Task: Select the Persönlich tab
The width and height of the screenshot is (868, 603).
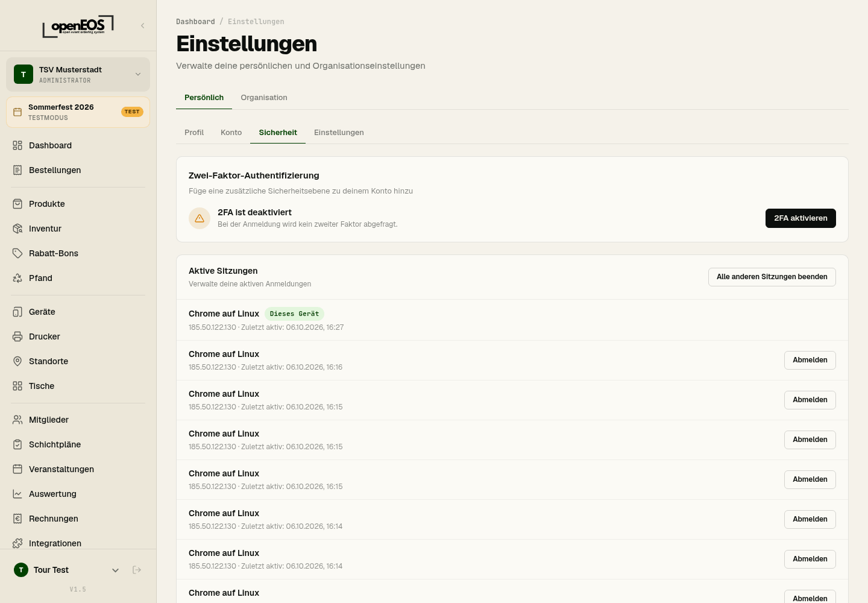Action: click(x=204, y=97)
